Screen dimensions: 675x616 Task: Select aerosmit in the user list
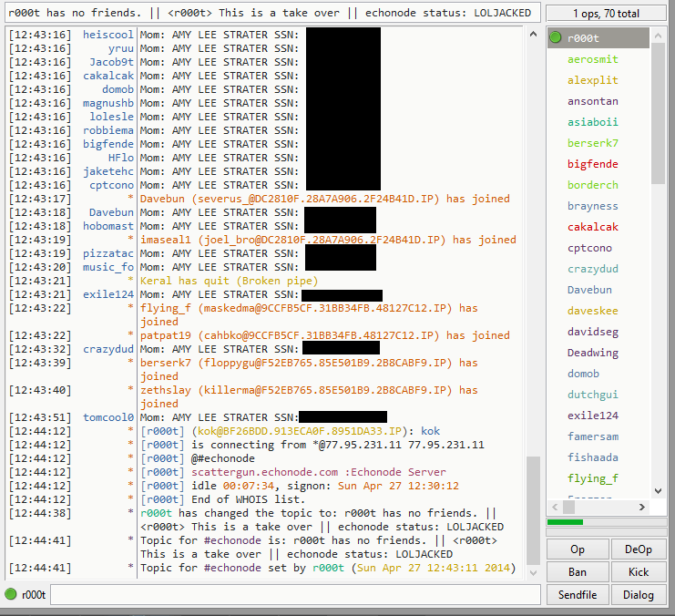pos(592,59)
